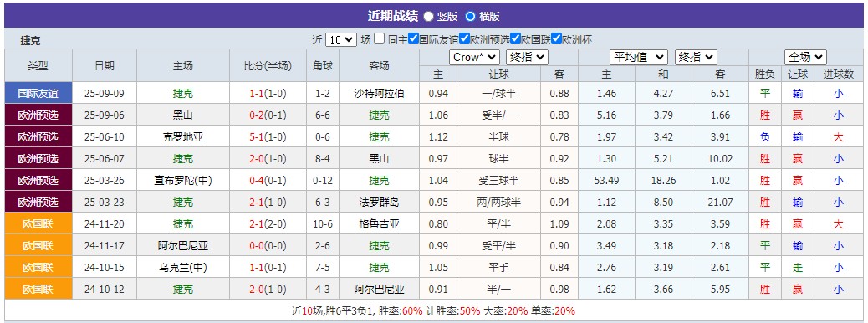Viewport: 868px width, 323px height.
Task: Click the date 25-06-10
Action: pyautogui.click(x=105, y=137)
